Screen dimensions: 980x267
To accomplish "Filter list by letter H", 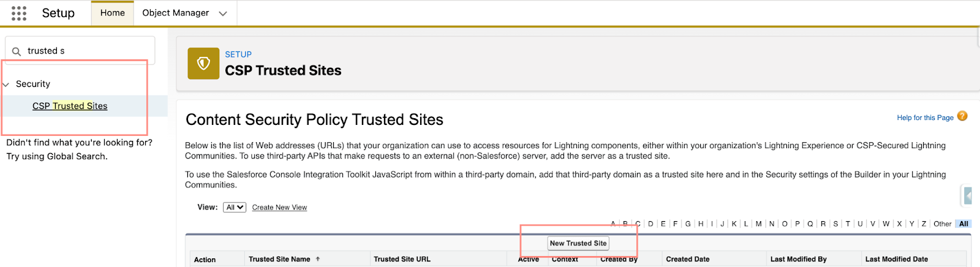I will click(701, 224).
